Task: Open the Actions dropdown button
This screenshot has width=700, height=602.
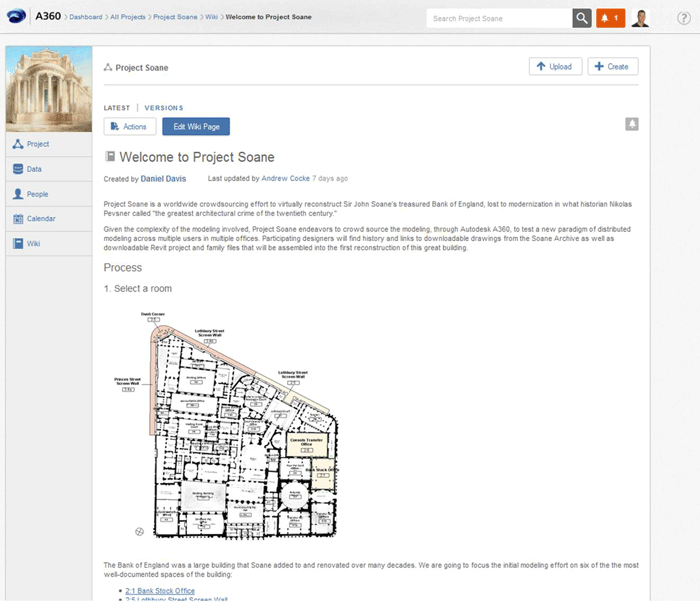Action: coord(130,126)
